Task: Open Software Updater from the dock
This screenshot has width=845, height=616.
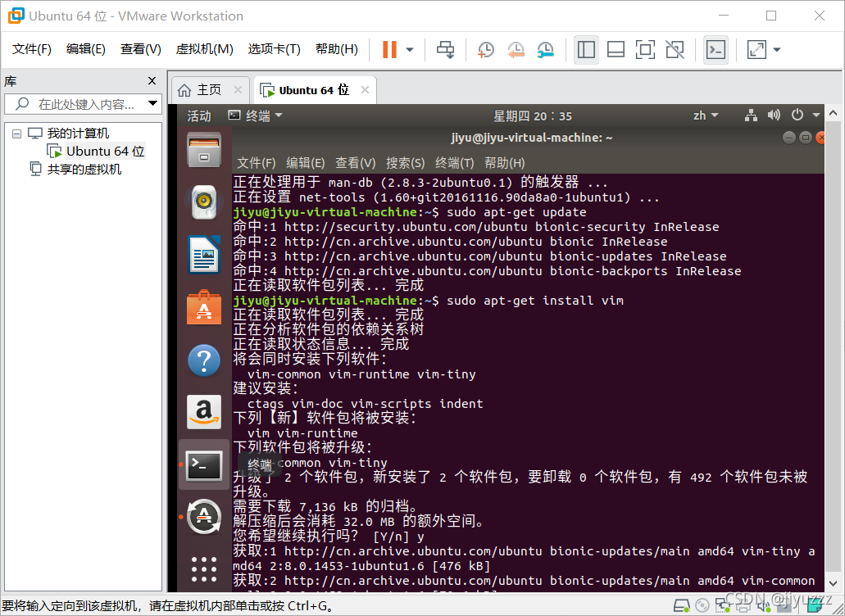Action: 204,518
